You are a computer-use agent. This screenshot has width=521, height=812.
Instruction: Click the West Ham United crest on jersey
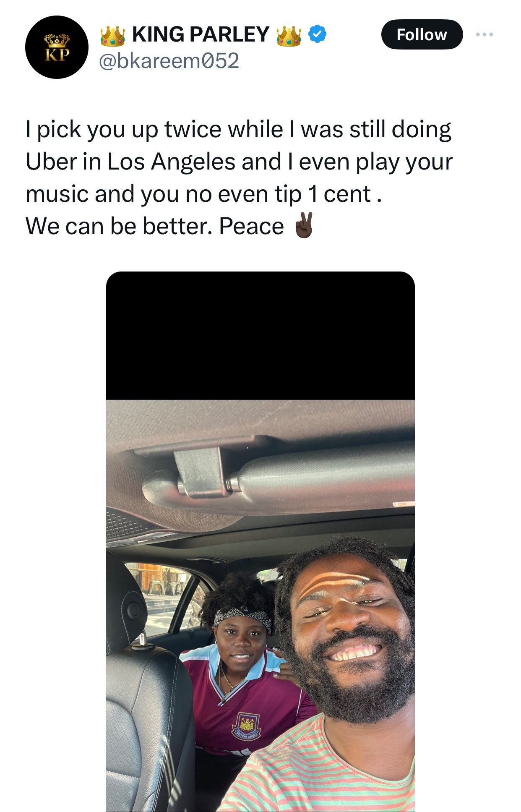pos(246,727)
